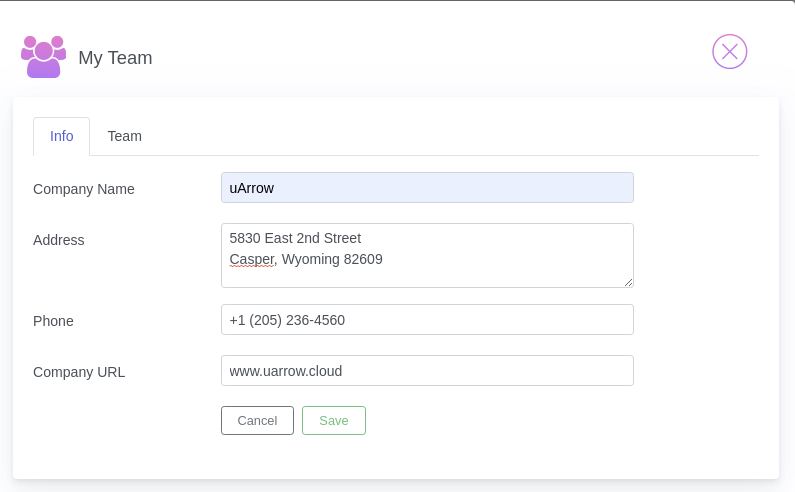Click the word Wyoming in the address
Image resolution: width=795 pixels, height=492 pixels.
click(310, 259)
